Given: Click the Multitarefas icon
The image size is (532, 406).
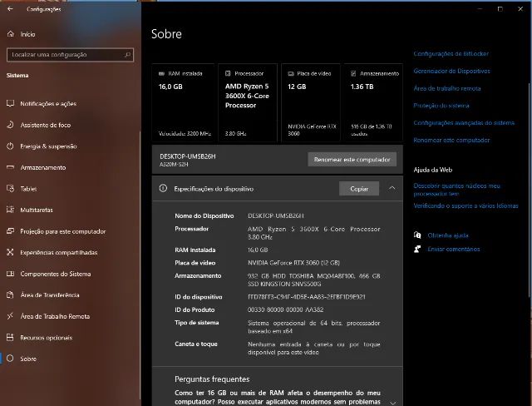Looking at the screenshot, I should click(11, 210).
